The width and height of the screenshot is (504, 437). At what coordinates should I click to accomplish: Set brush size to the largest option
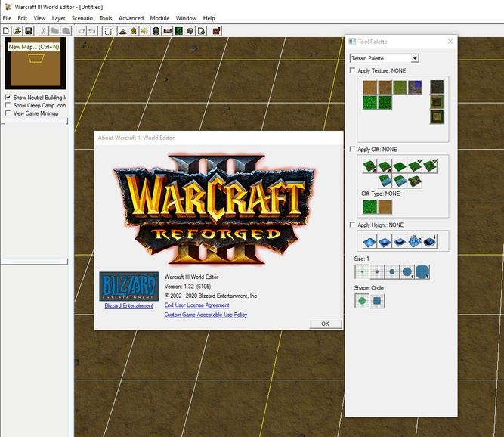point(422,271)
